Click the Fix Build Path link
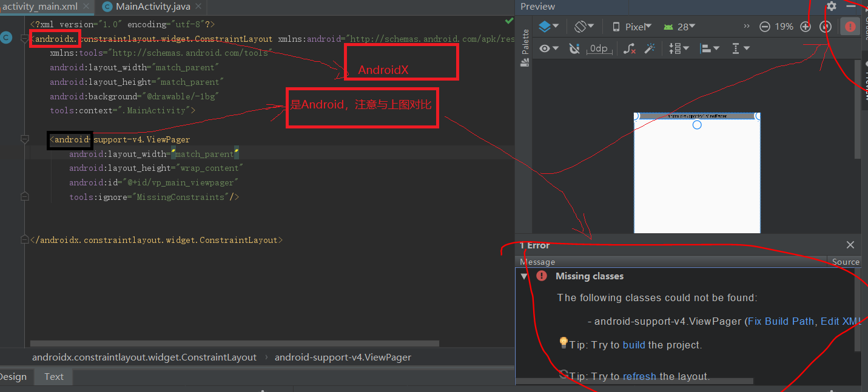 (781, 321)
